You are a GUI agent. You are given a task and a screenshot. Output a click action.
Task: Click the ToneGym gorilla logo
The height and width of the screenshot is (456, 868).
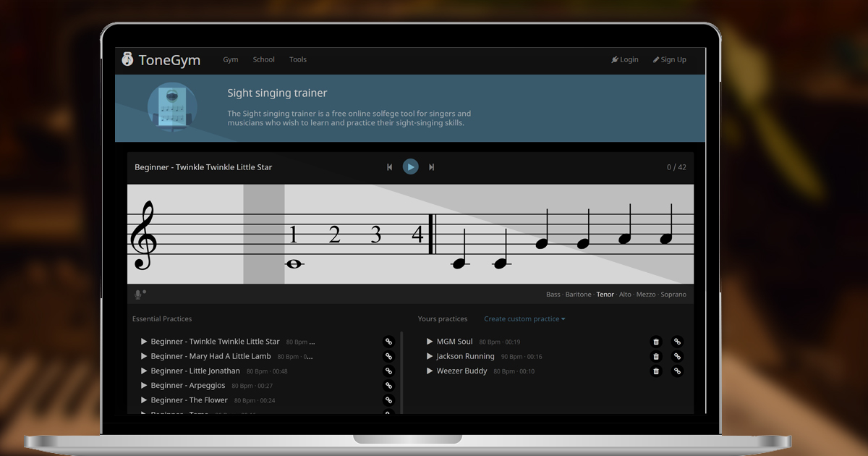127,59
